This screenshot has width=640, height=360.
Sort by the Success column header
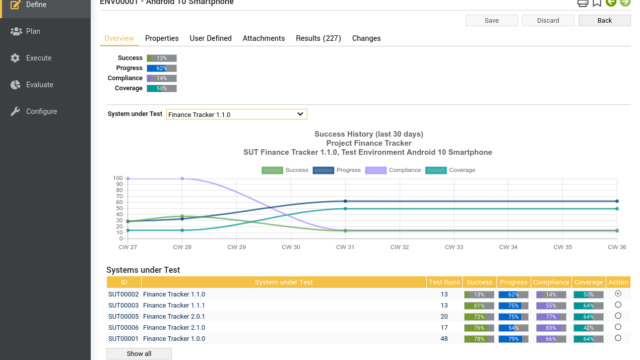pyautogui.click(x=479, y=282)
